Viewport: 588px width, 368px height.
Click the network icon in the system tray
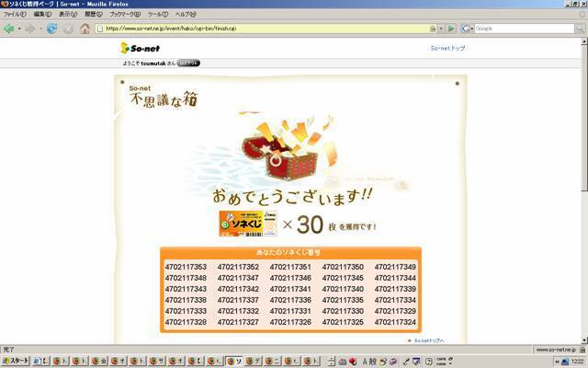click(x=565, y=362)
